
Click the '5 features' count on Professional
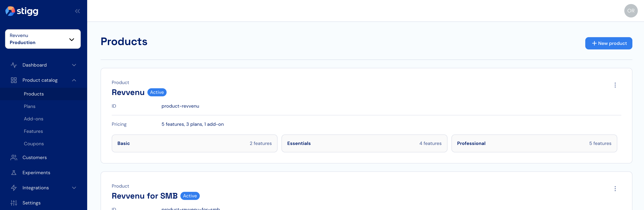(x=600, y=144)
